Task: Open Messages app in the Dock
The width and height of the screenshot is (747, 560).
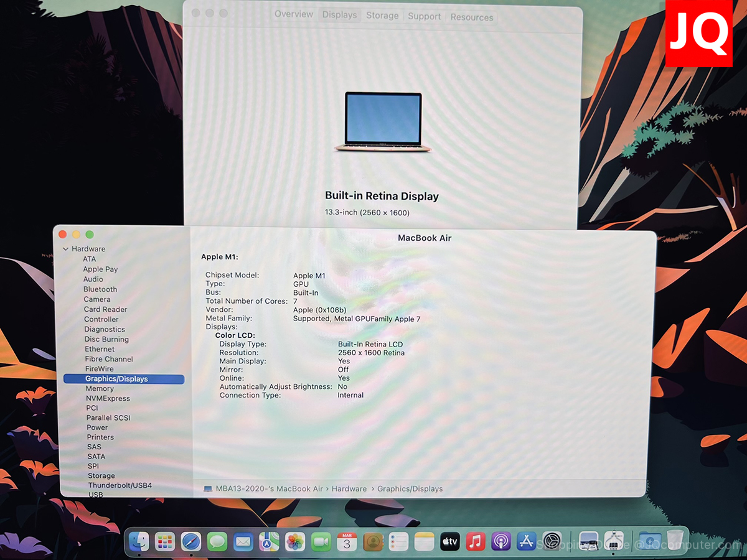Action: 217,542
